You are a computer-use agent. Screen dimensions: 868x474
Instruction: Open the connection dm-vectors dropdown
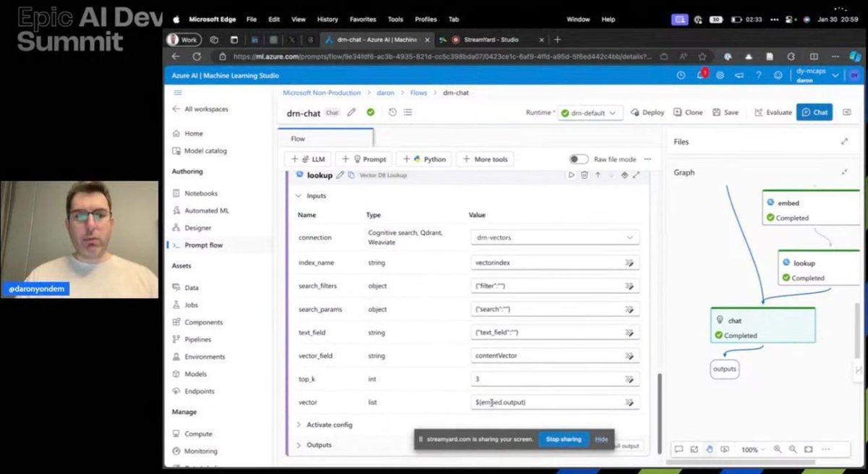555,237
